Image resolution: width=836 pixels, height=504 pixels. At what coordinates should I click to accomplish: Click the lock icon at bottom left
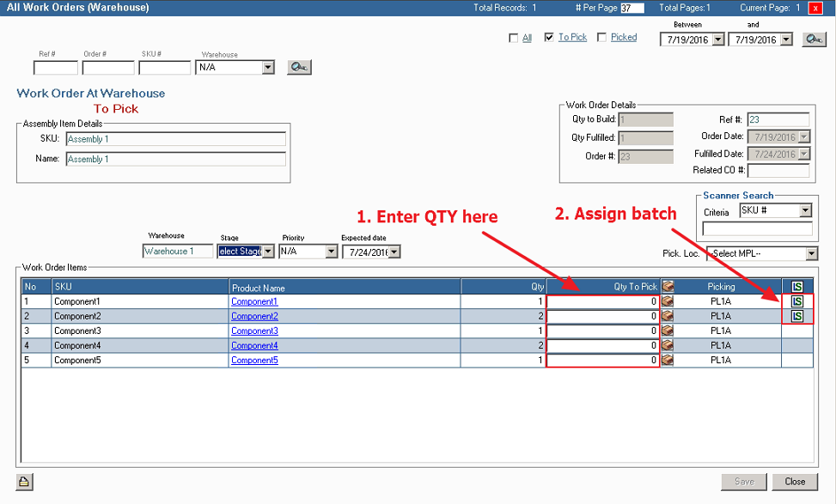click(x=23, y=481)
